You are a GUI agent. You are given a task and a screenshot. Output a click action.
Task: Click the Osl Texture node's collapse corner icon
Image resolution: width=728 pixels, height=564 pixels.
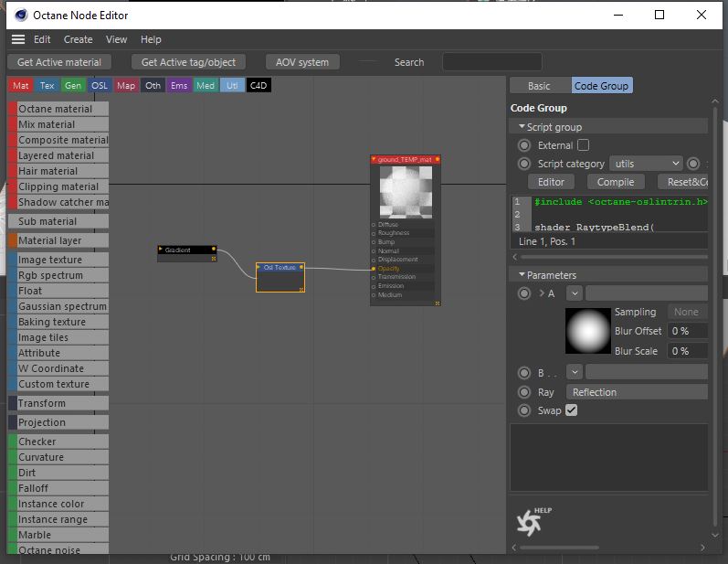pyautogui.click(x=301, y=290)
